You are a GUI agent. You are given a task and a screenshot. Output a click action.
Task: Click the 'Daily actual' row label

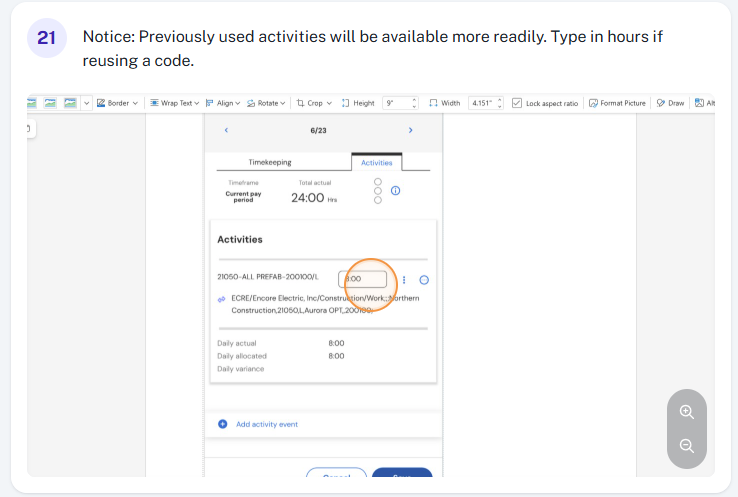click(x=237, y=344)
